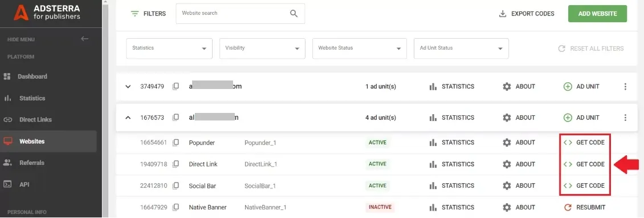Open the more options menu for website 3749479
This screenshot has width=644, height=218.
(625, 86)
